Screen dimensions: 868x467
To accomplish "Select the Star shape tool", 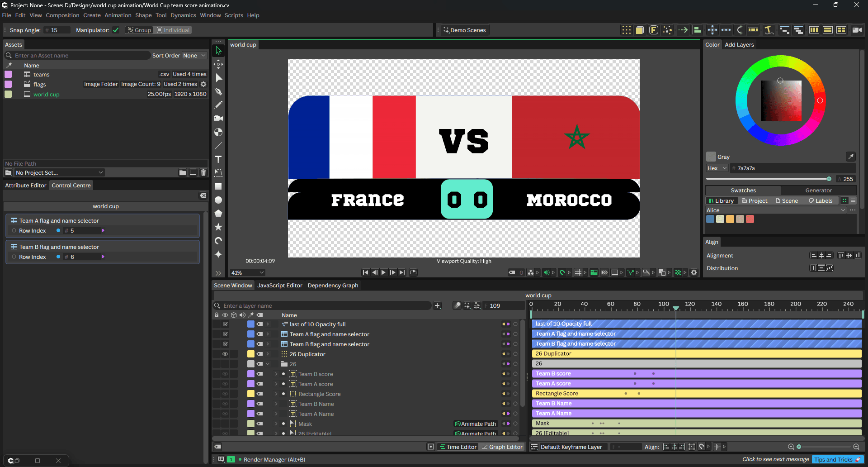I will coord(218,227).
